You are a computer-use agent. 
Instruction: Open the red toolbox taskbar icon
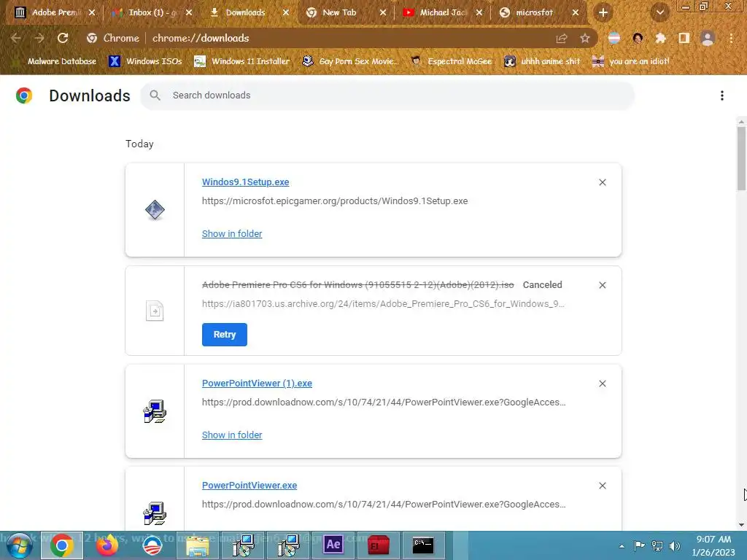379,545
